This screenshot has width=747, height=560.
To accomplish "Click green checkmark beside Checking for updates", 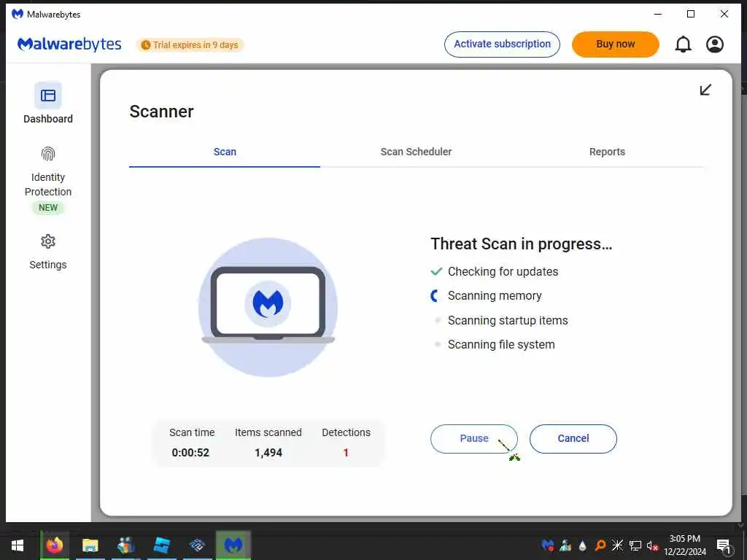I will click(436, 271).
